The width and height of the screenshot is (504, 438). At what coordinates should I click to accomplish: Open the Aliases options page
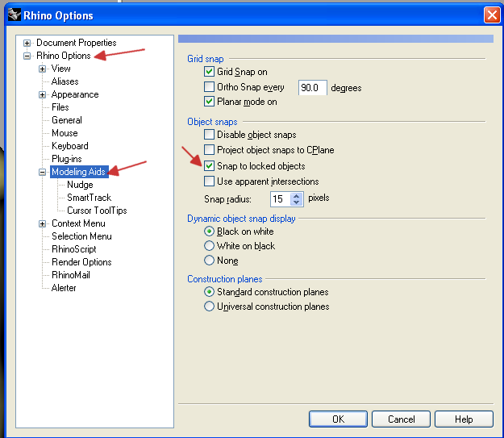pyautogui.click(x=65, y=81)
